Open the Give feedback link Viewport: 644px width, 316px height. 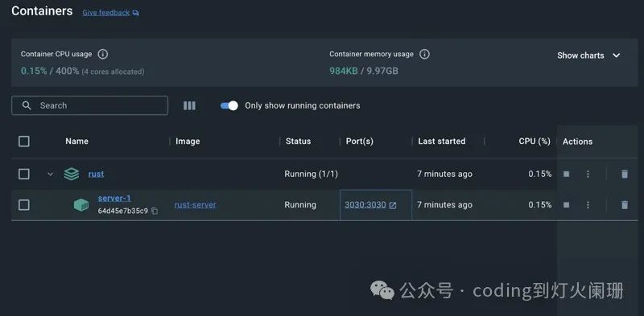click(106, 13)
